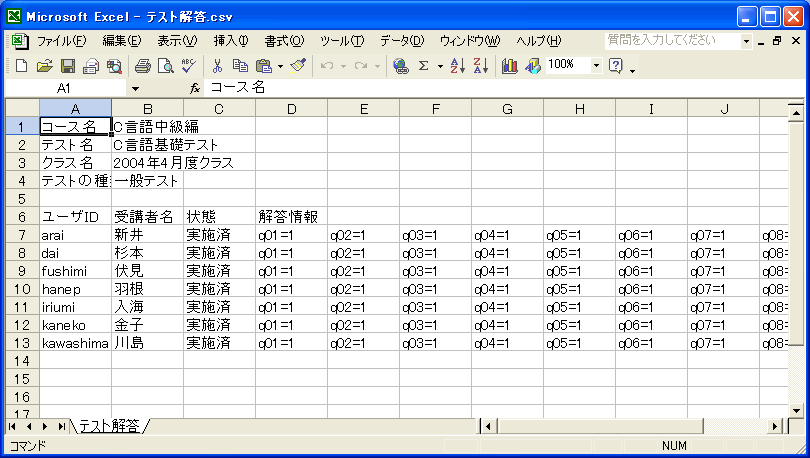Select cell containing 解答情報 header
The height and width of the screenshot is (458, 810).
(x=291, y=217)
